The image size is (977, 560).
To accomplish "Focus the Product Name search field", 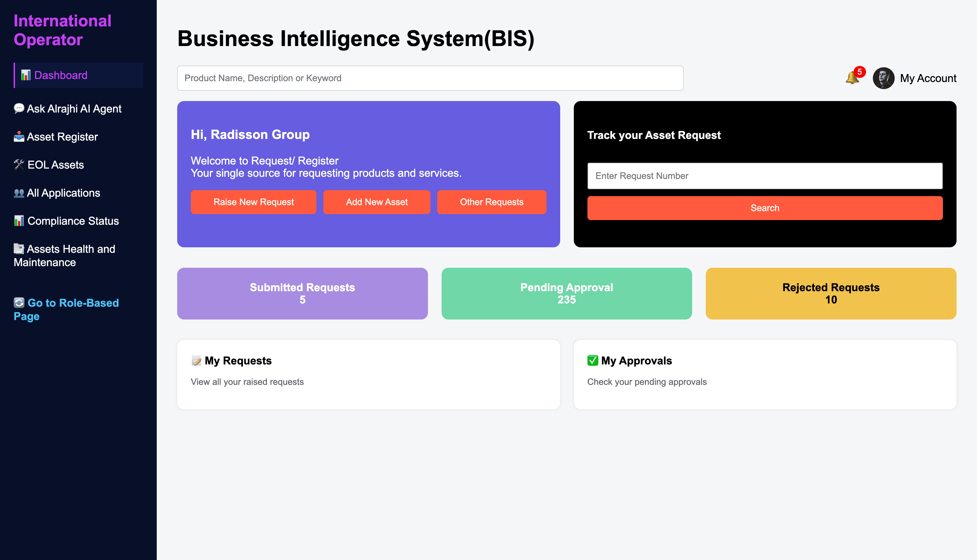I will pyautogui.click(x=430, y=78).
